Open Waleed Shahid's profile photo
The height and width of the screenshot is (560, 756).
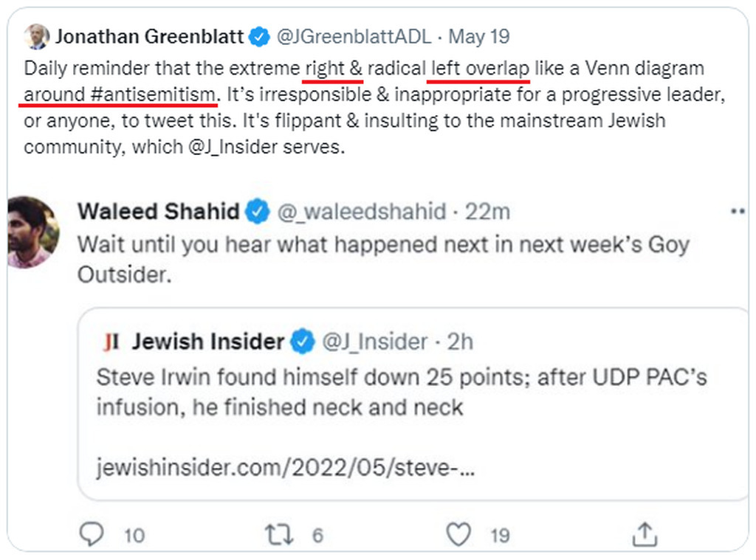[32, 232]
